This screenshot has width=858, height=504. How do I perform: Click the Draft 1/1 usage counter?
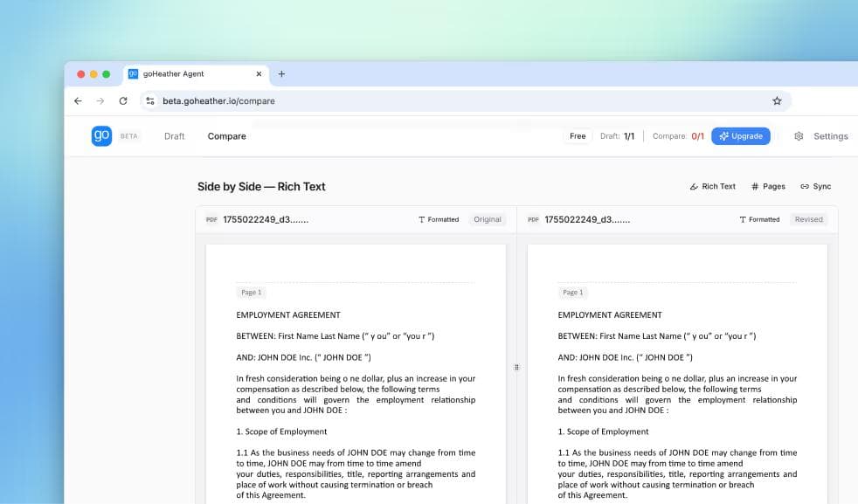[x=617, y=136]
